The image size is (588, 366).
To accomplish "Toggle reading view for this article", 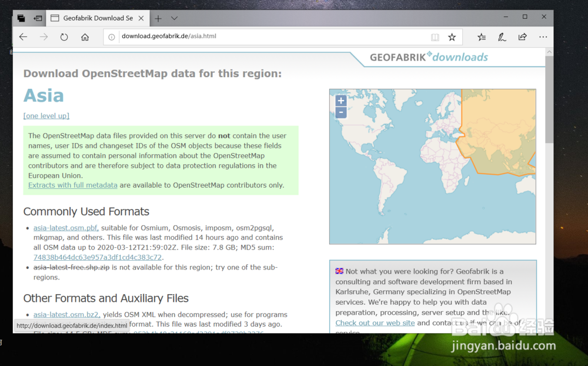I will (x=434, y=36).
